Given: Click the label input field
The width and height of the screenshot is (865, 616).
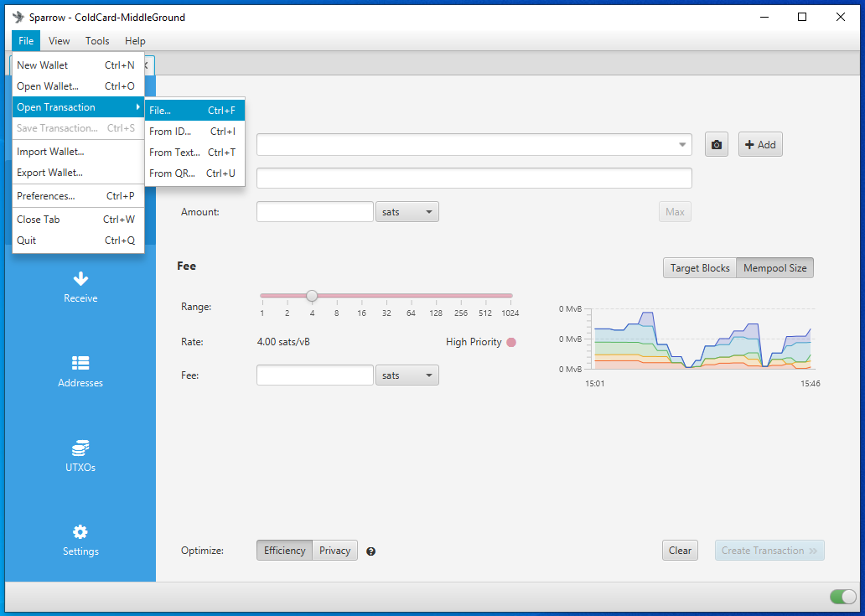Looking at the screenshot, I should tap(474, 179).
